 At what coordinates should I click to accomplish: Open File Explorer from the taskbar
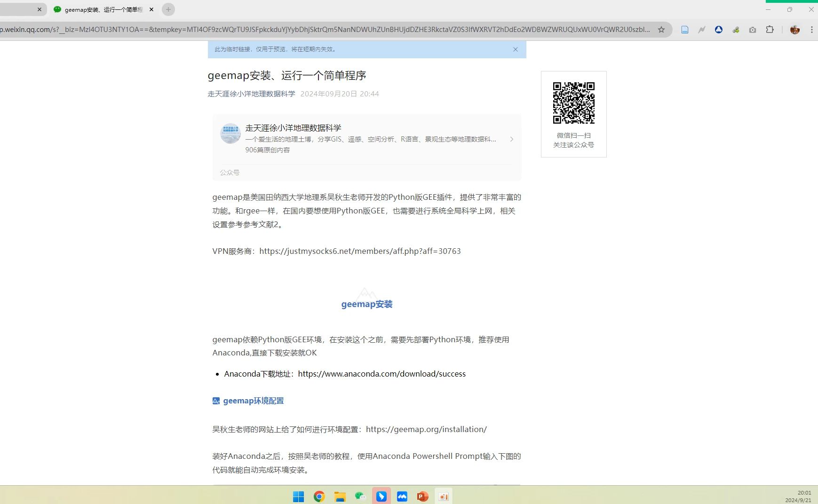(340, 496)
